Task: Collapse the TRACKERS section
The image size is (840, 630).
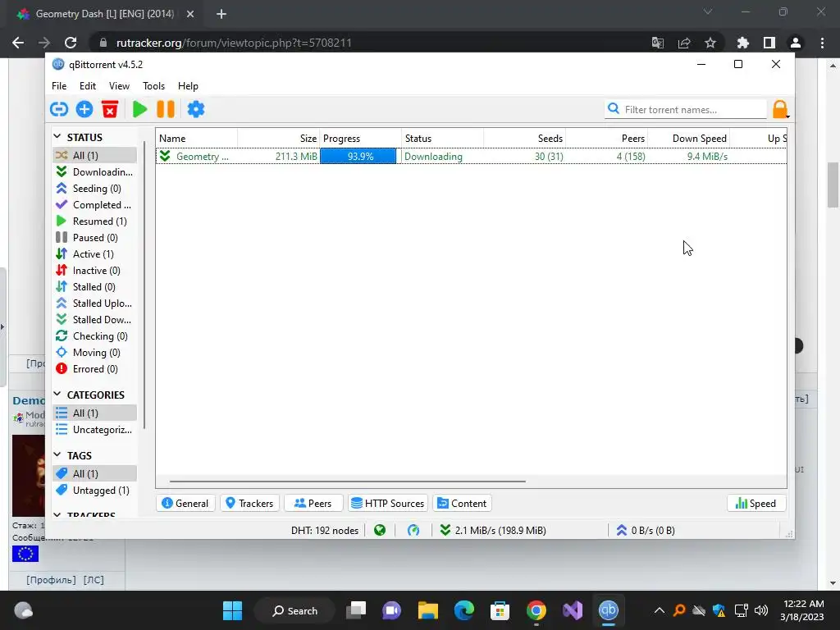Action: [57, 514]
